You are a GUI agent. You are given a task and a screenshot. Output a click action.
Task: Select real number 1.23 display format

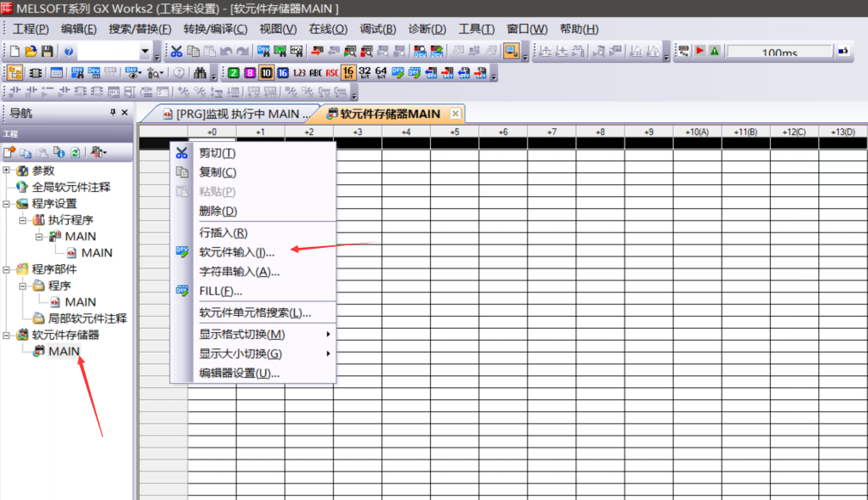(x=299, y=72)
